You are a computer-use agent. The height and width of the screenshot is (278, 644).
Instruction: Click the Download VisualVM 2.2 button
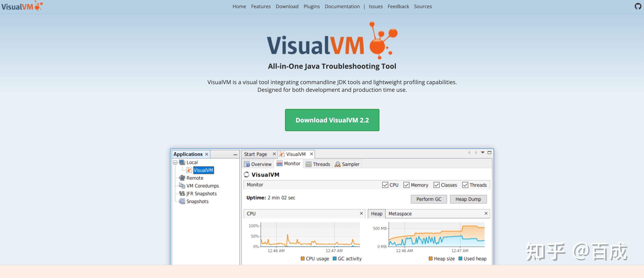point(332,120)
